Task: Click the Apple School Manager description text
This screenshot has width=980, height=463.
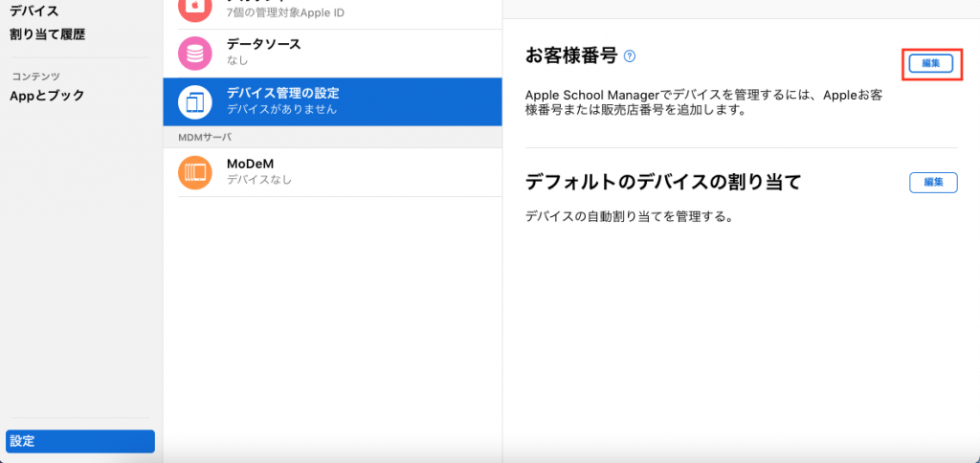Action: pos(703,103)
